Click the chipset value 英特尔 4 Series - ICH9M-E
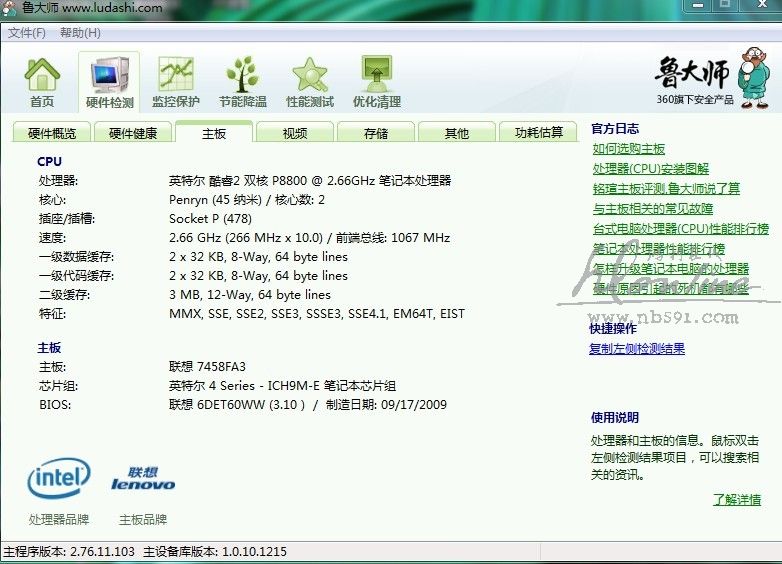The width and height of the screenshot is (782, 564). (x=282, y=386)
